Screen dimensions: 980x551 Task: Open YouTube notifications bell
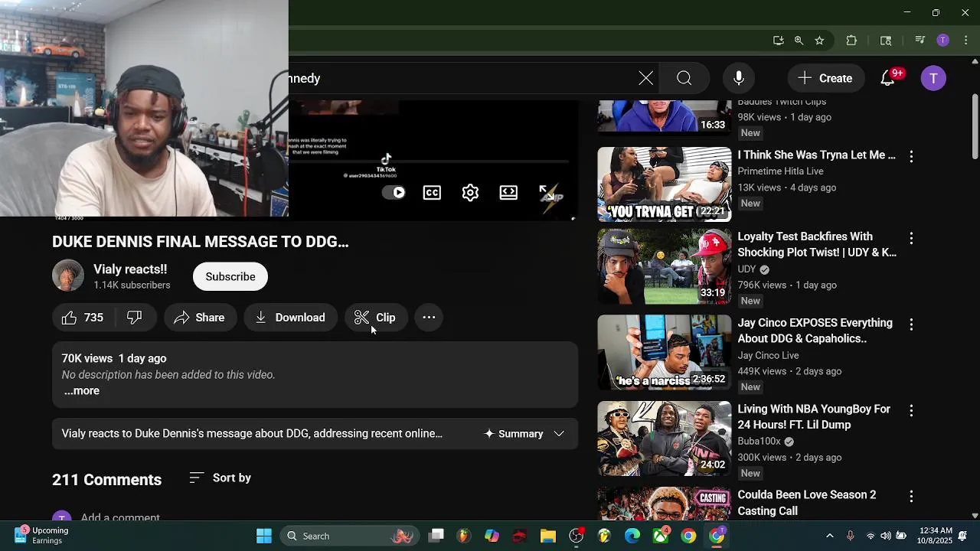click(888, 78)
